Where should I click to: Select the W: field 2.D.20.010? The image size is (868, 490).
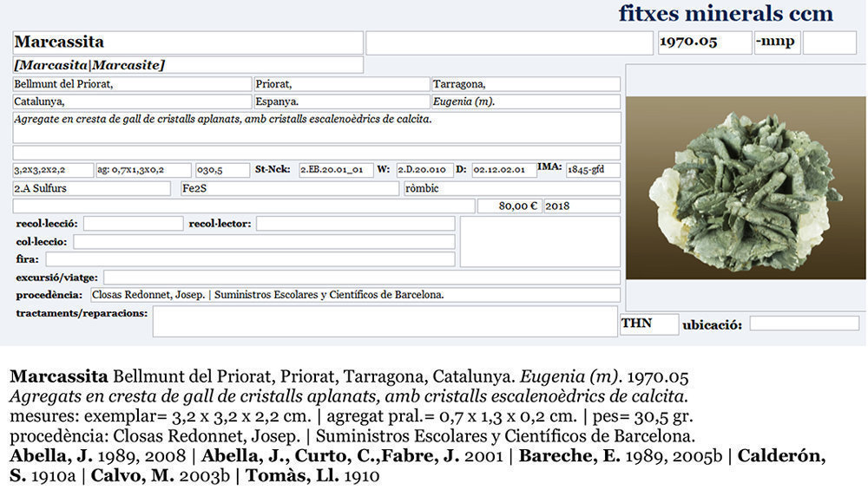pyautogui.click(x=424, y=170)
